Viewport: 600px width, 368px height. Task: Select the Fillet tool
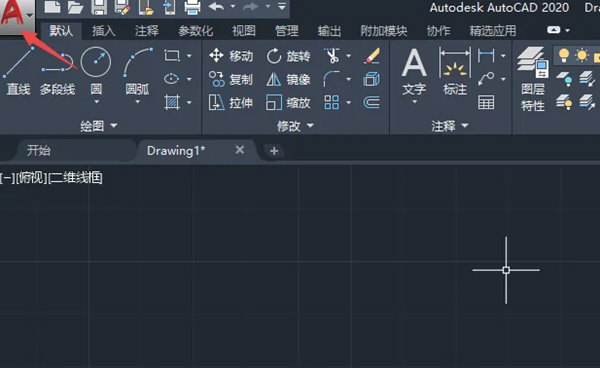pyautogui.click(x=331, y=79)
